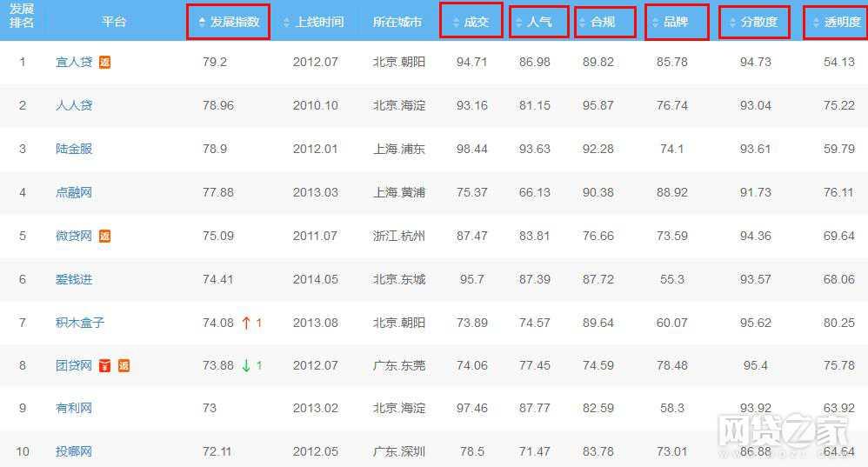Screen dimensions: 868x467
Task: Click the launch date 2010.10
Action: [316, 105]
